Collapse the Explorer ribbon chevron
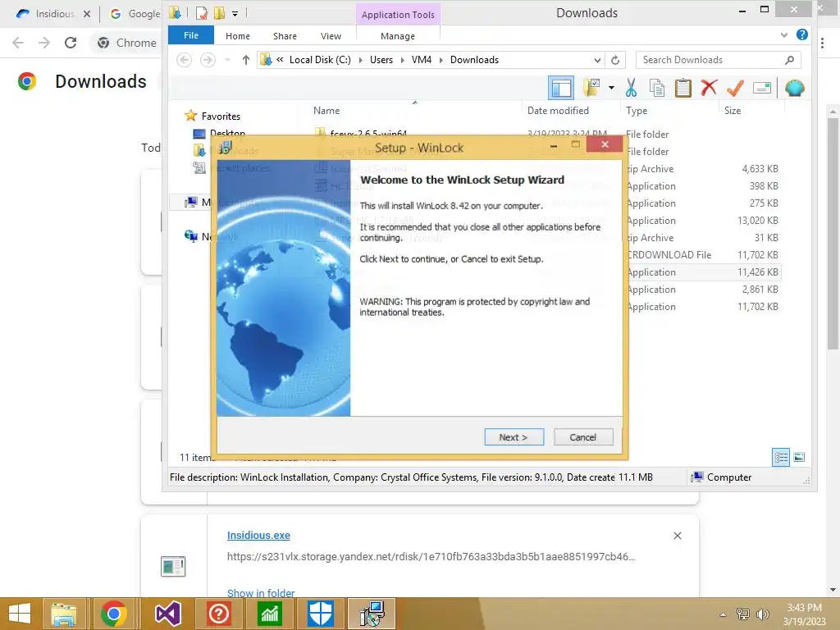Image resolution: width=840 pixels, height=630 pixels. coord(783,35)
